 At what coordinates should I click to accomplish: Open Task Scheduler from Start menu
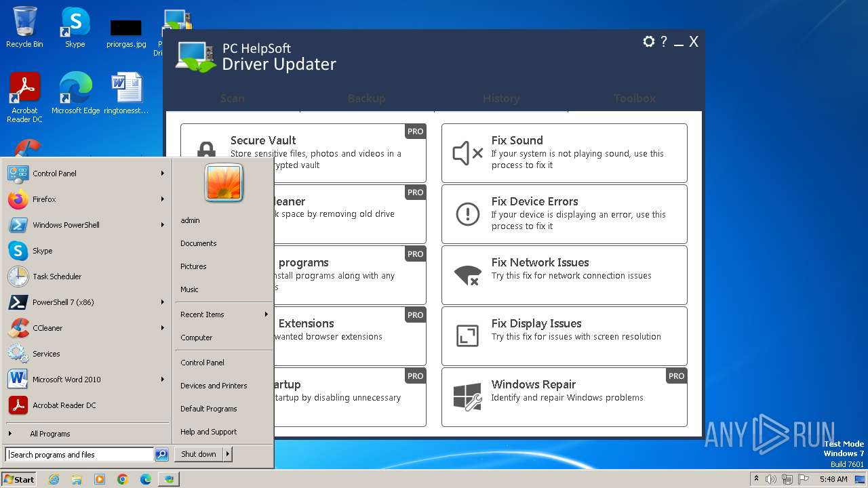tap(87, 277)
